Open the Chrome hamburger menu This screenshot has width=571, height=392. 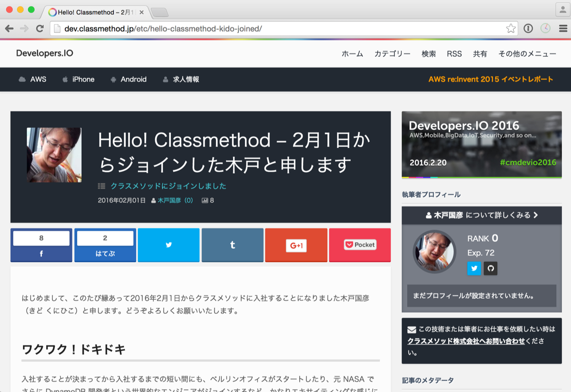tap(563, 29)
